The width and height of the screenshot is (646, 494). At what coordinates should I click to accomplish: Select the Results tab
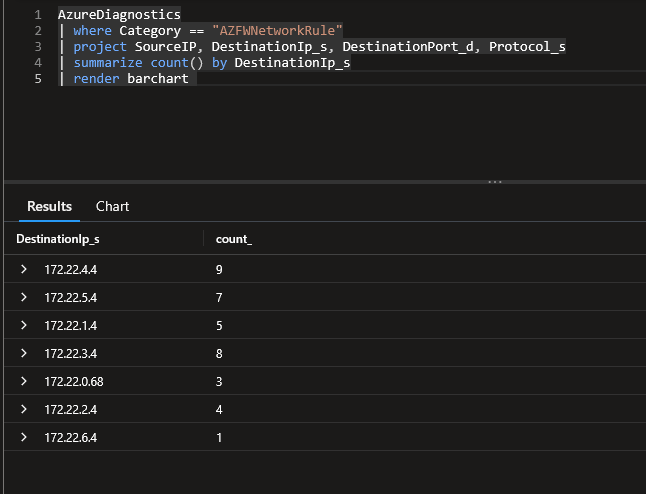pos(49,206)
